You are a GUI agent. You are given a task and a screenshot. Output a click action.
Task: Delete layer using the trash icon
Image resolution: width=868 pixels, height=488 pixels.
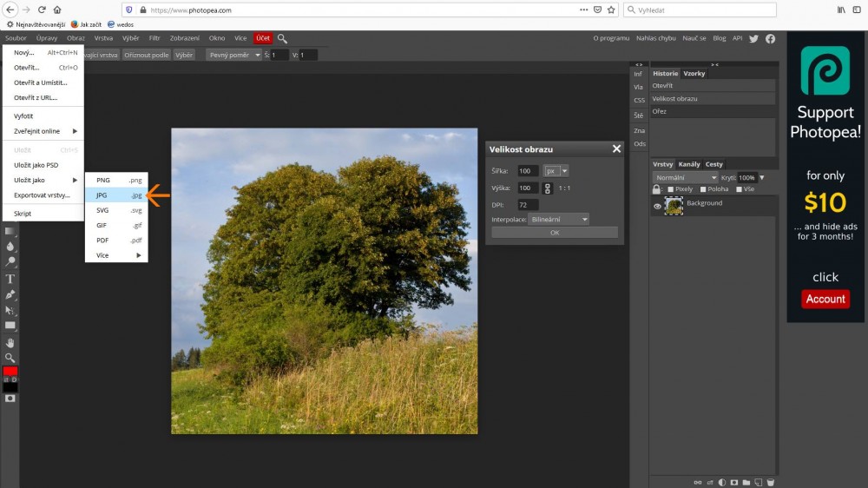(x=770, y=482)
